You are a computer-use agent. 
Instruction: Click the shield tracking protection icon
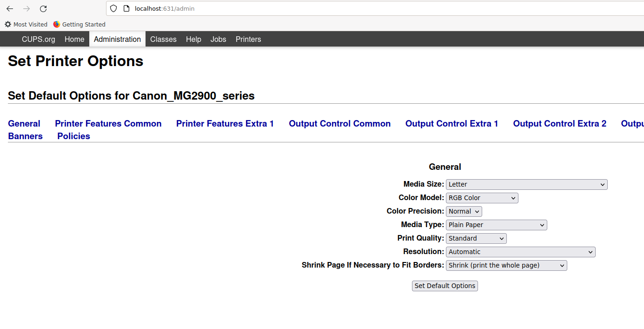113,8
